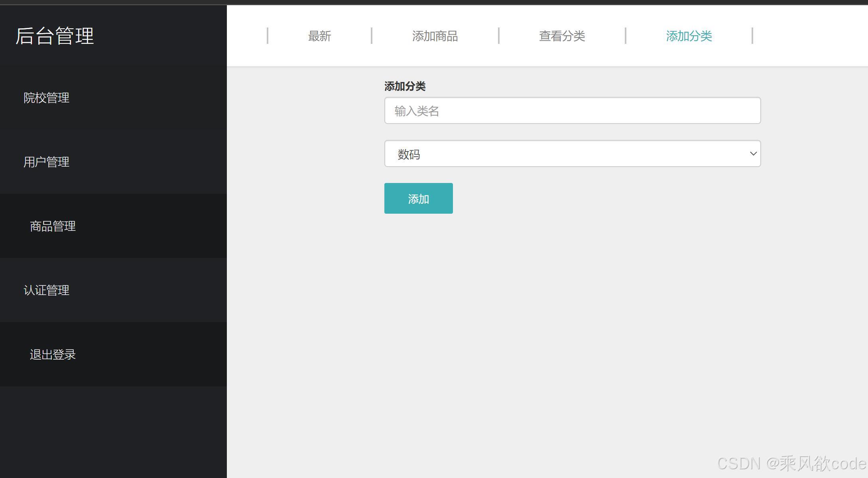Switch to the 添加商品 tab
The height and width of the screenshot is (478, 868).
coord(435,36)
